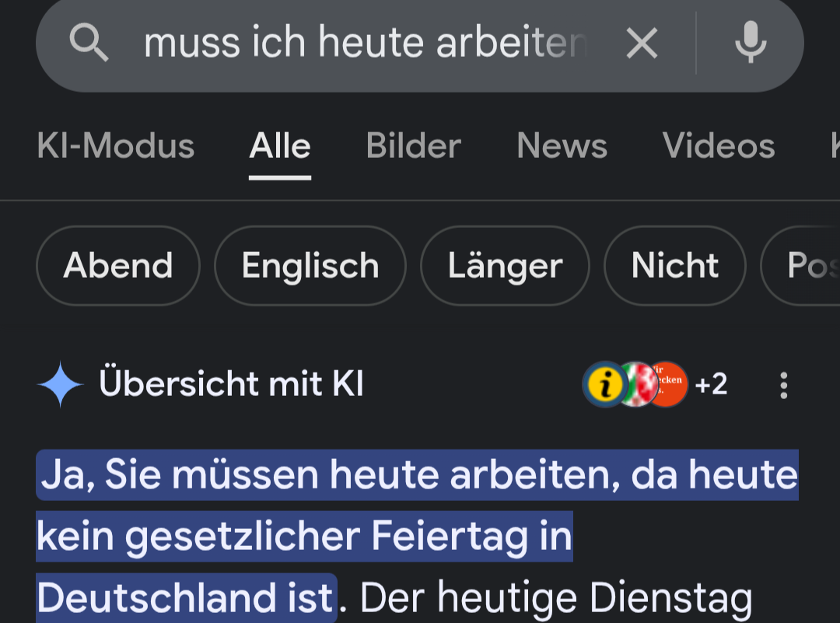Go to the News tab
The height and width of the screenshot is (623, 840).
[562, 146]
